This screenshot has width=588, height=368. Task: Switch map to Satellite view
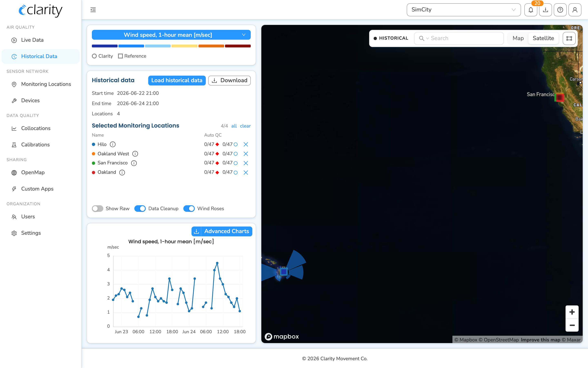click(x=543, y=38)
